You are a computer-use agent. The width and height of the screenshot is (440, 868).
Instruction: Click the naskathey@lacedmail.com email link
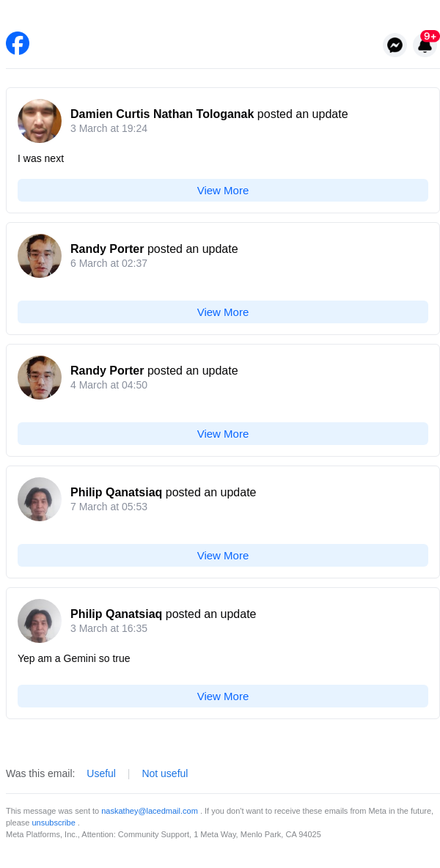150,811
